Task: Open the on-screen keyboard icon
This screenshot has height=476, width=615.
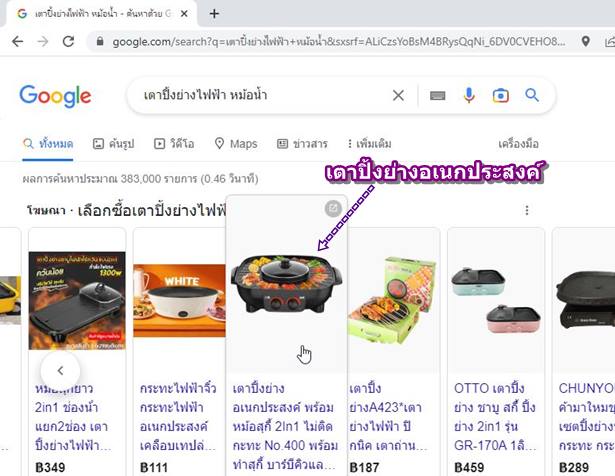Action: click(x=437, y=95)
